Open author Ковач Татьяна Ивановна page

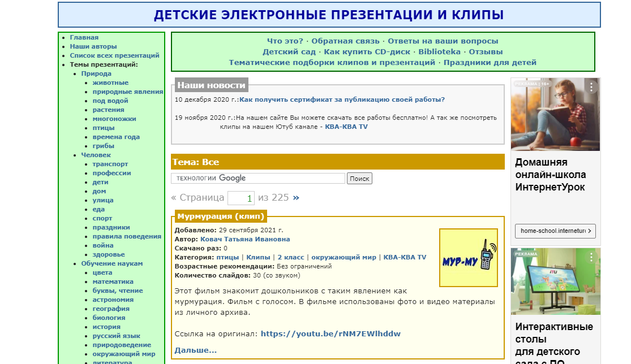click(x=245, y=240)
